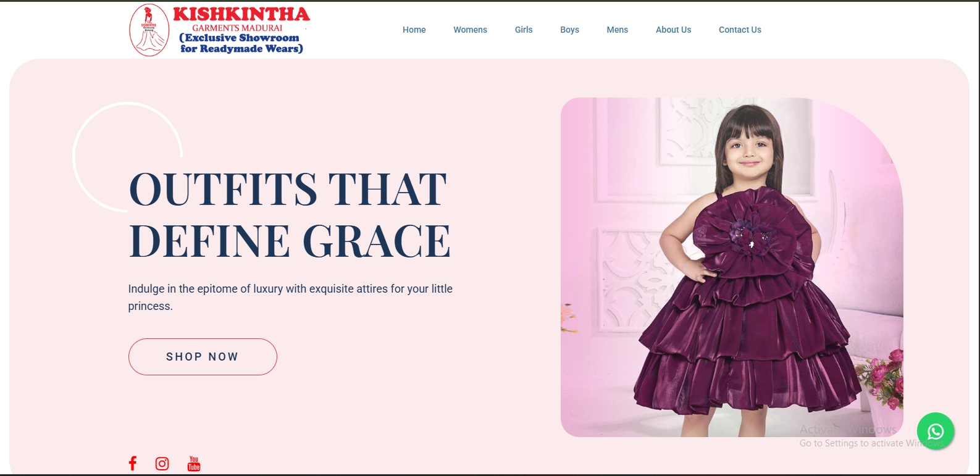Viewport: 980px width, 476px height.
Task: Select the Girls menu item
Action: tap(524, 30)
